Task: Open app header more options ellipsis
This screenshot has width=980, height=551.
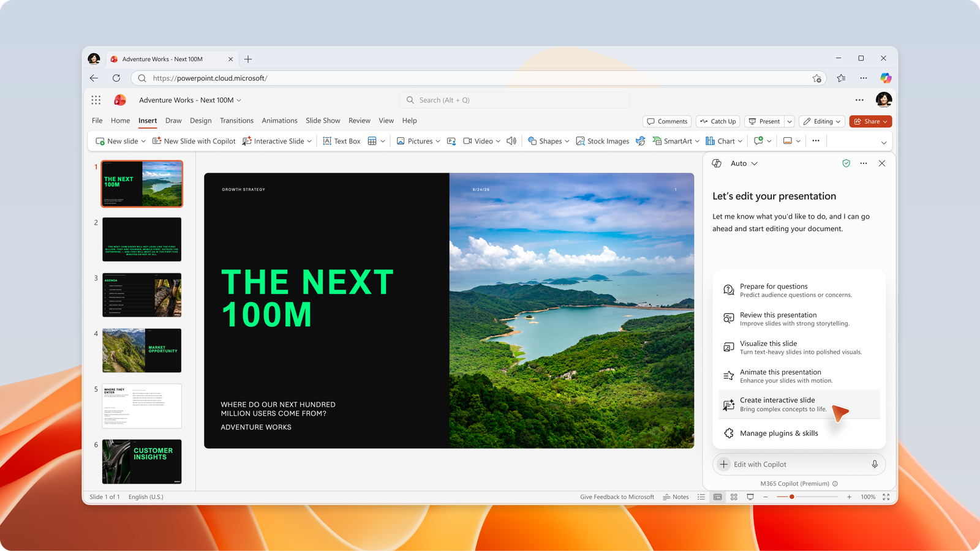Action: pos(859,100)
